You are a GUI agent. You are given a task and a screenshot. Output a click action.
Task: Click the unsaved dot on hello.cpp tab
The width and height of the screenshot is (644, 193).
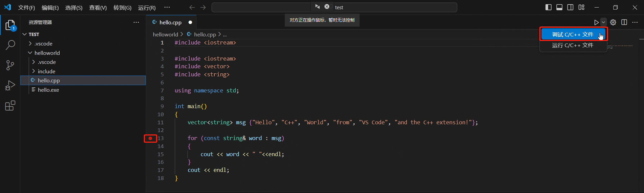pyautogui.click(x=190, y=22)
